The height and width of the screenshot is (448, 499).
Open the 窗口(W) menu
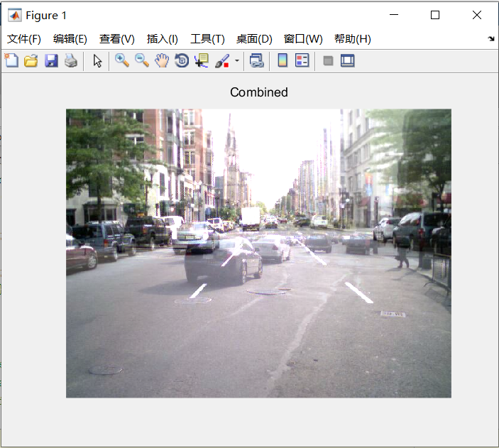[303, 39]
